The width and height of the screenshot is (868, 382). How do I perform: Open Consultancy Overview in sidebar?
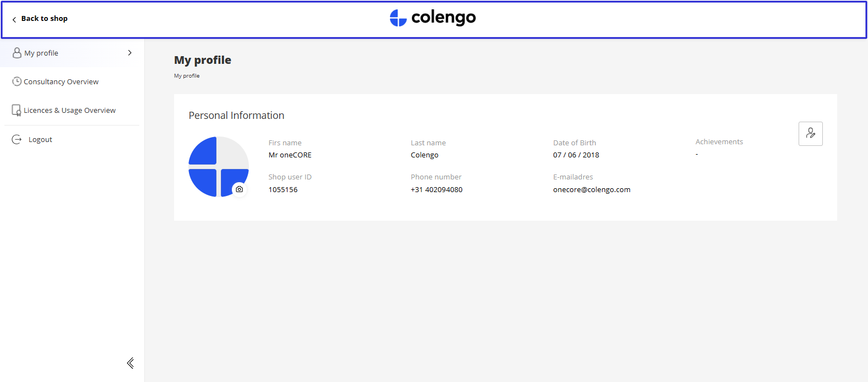tap(61, 82)
